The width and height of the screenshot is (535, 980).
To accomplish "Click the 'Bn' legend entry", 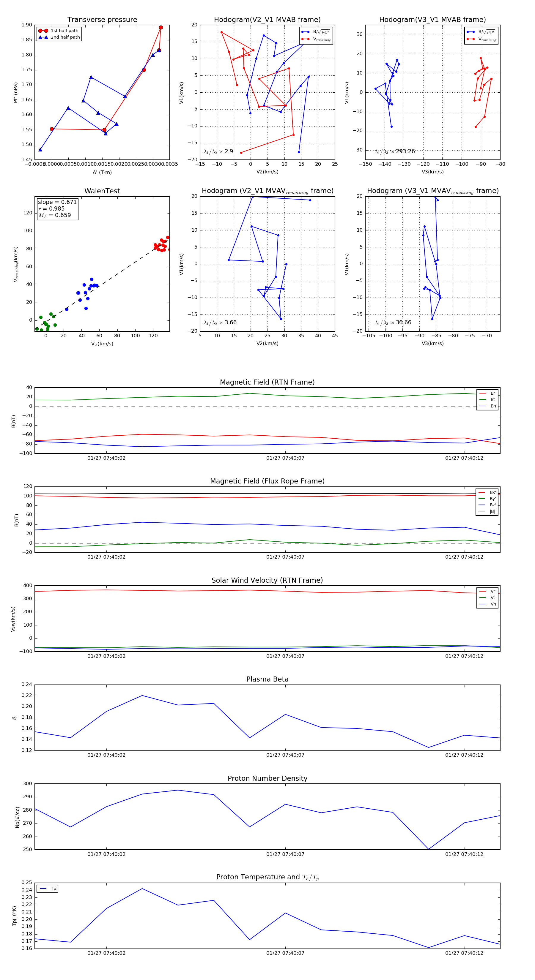I will coord(487,406).
